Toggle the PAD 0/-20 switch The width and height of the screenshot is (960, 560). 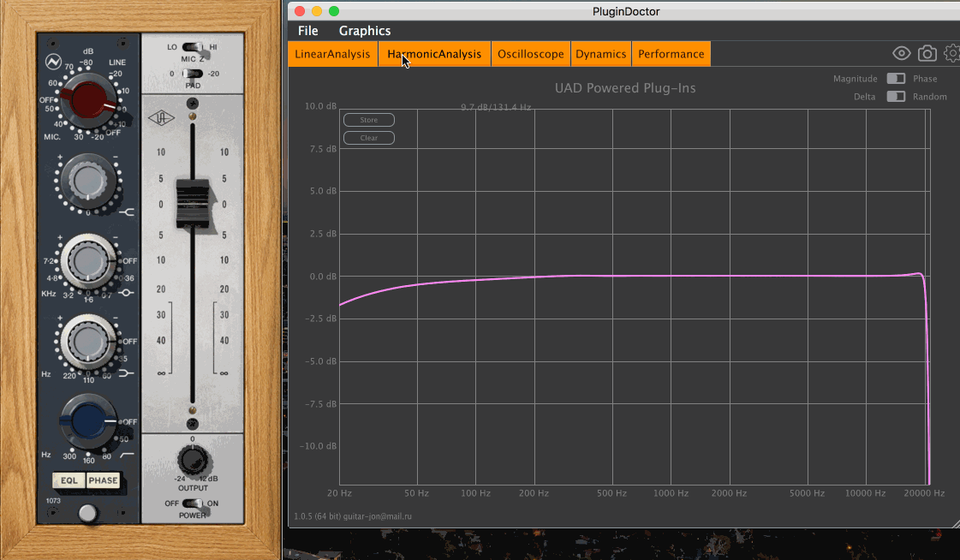(x=192, y=74)
